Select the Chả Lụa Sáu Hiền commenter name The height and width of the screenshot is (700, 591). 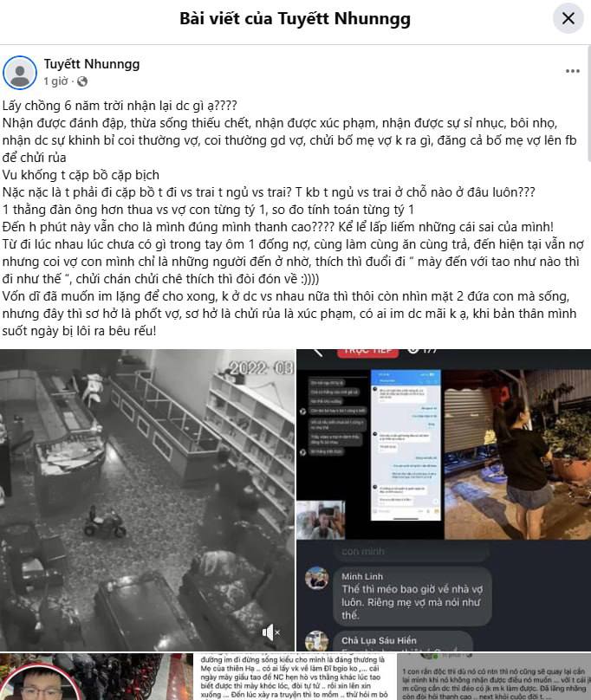[x=379, y=640]
